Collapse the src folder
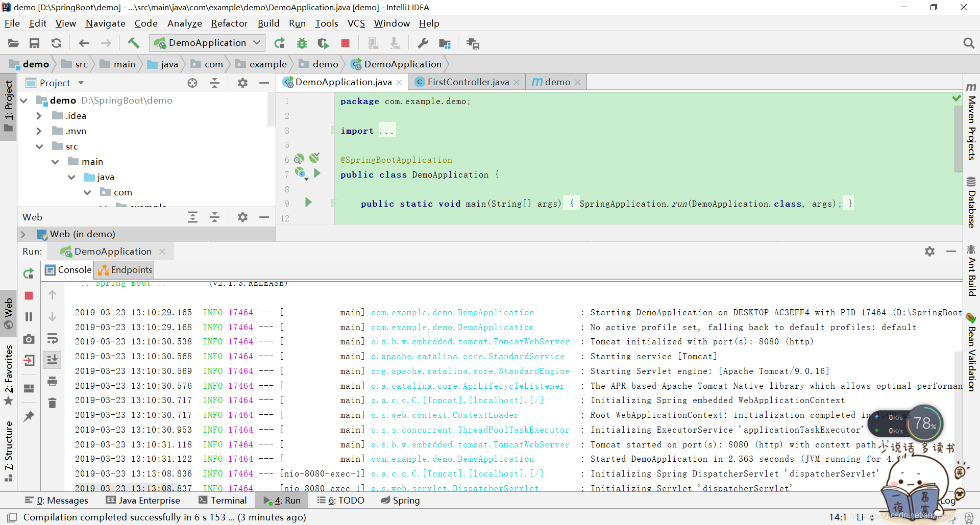The image size is (980, 525). click(x=39, y=146)
